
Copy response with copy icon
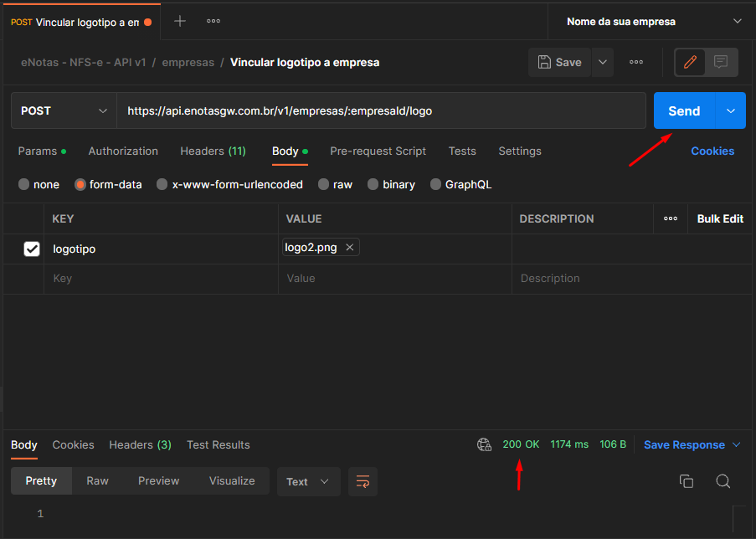686,481
